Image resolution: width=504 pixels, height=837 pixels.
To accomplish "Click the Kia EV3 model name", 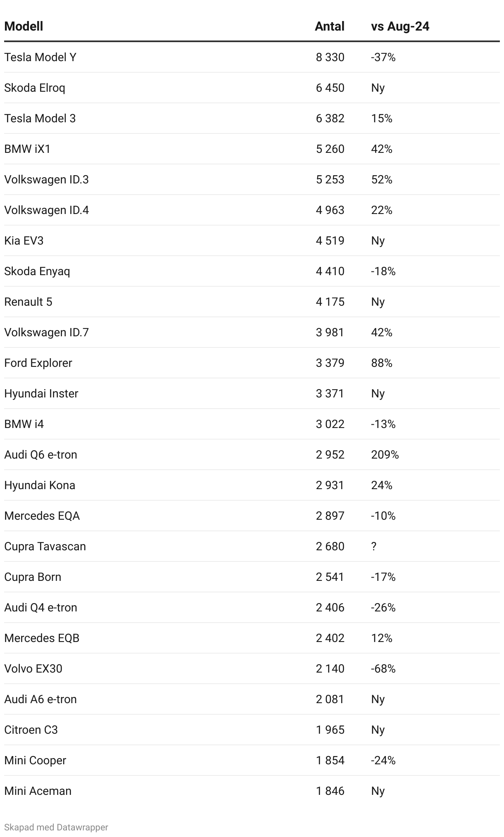I will [x=24, y=240].
